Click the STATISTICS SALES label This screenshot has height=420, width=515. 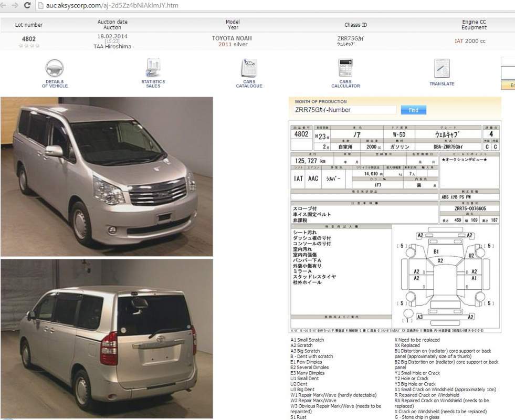coord(153,83)
